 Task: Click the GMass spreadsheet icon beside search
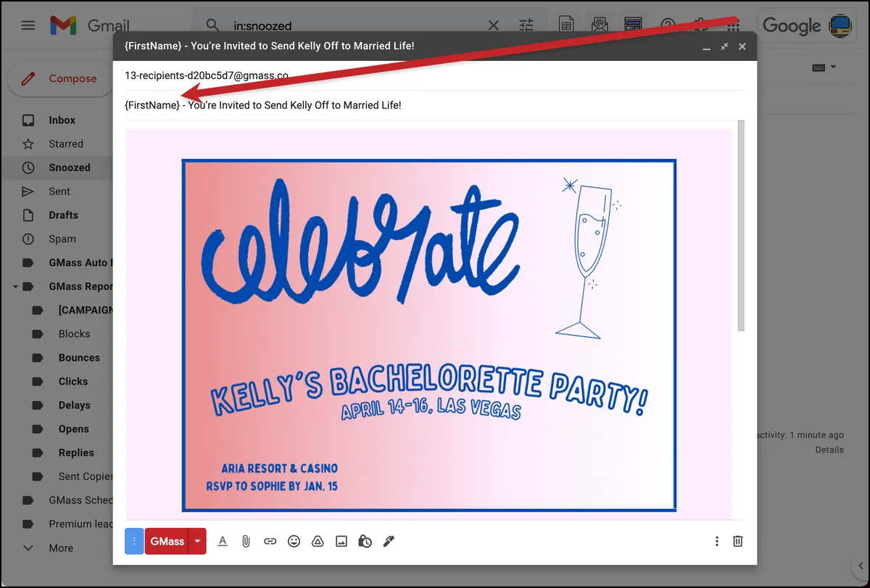(565, 25)
